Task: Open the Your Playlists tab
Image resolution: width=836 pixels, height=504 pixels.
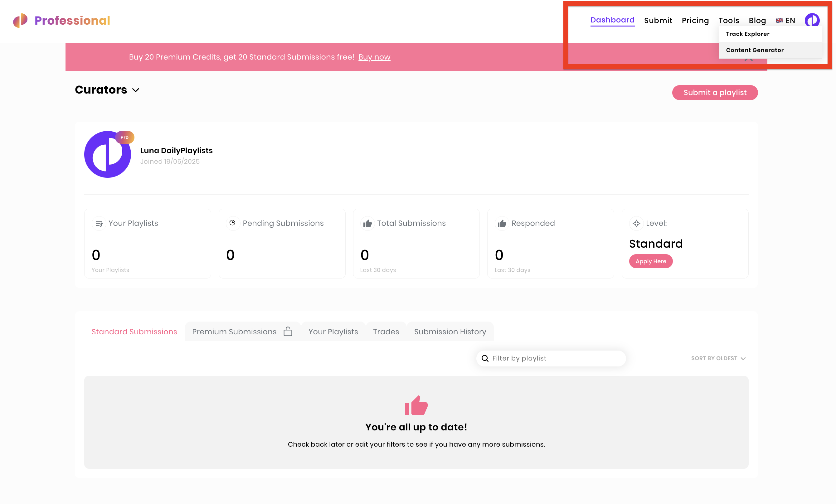Action: coord(333,331)
